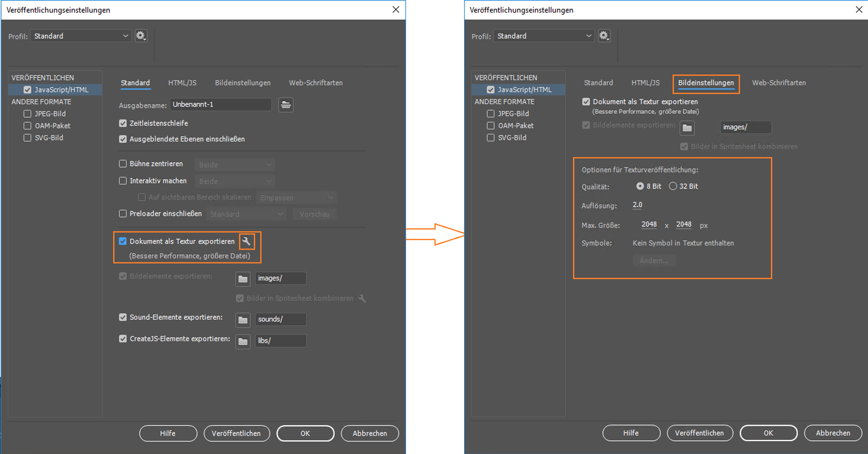
Task: Switch to the HTML/JS tab in left dialog
Action: tap(182, 83)
